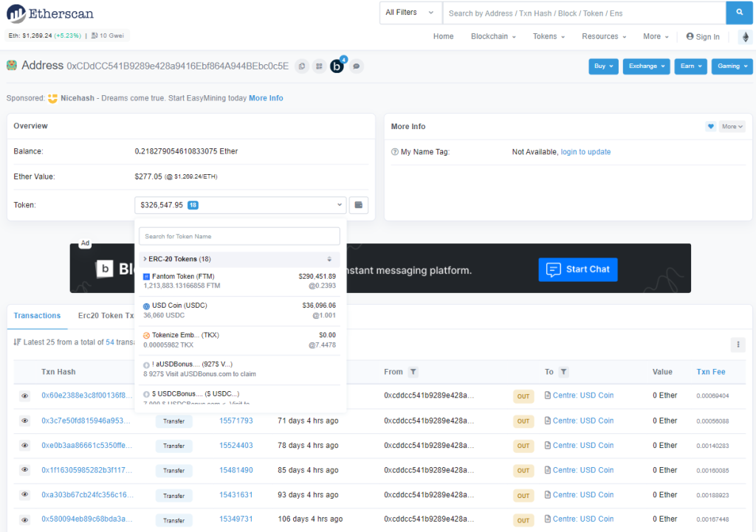Toggle eye preview for transaction 0xe0b3aa86661c5350ffe

click(24, 445)
